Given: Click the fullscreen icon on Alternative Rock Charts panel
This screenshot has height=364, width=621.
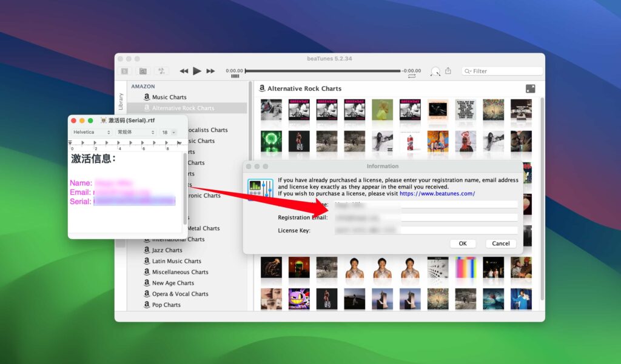Looking at the screenshot, I should [530, 88].
